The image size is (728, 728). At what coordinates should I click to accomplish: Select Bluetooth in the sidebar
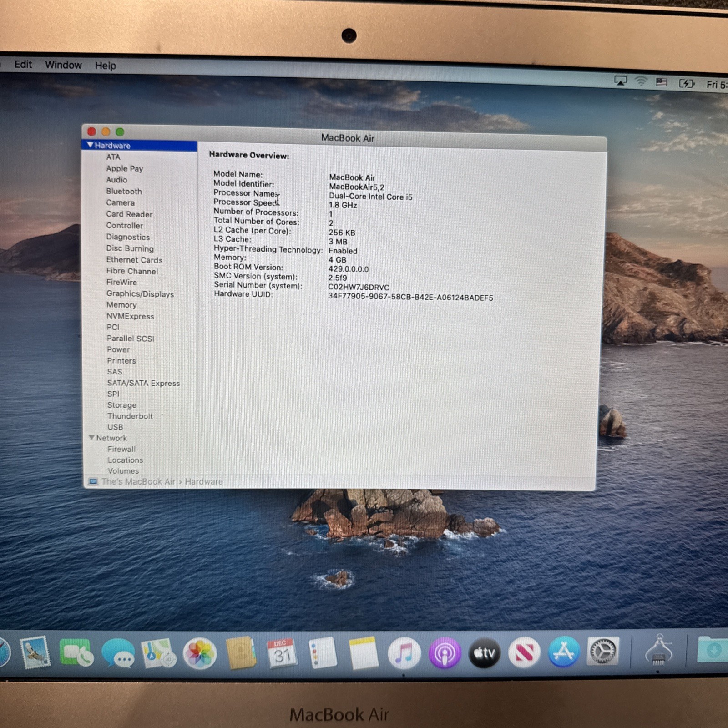pos(124,191)
